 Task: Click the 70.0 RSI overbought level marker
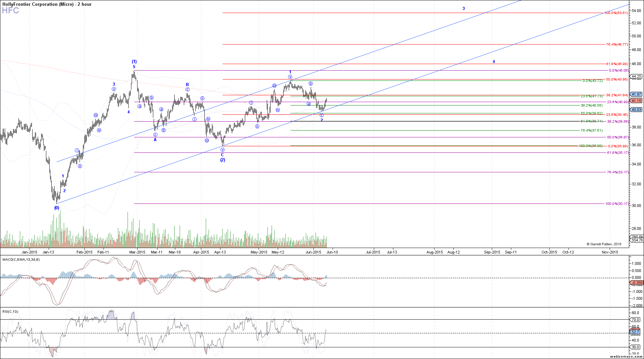click(x=635, y=320)
